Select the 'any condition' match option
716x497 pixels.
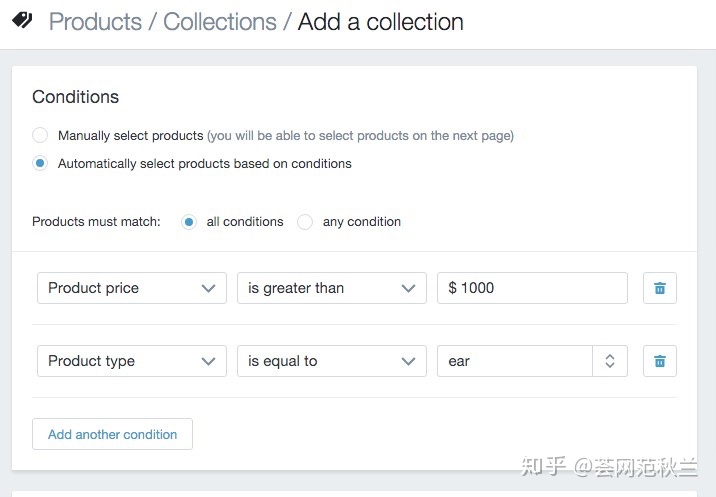(x=305, y=222)
